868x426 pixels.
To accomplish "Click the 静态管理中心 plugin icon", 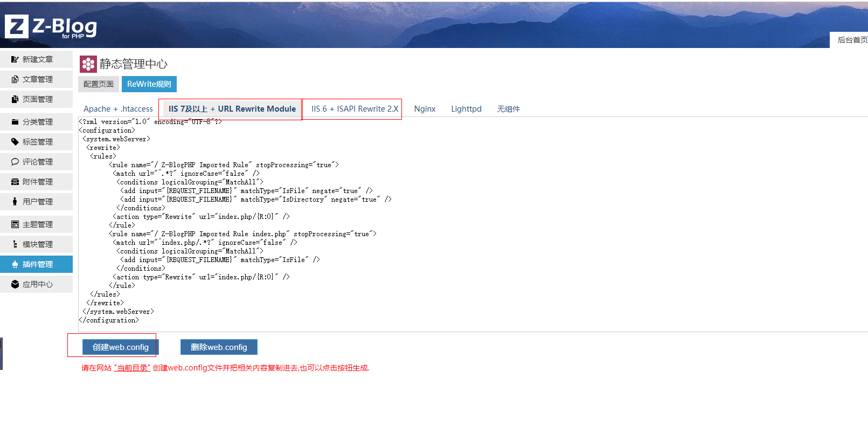I will pos(88,64).
